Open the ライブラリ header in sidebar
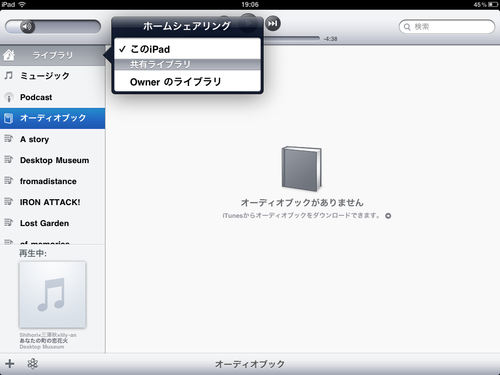This screenshot has width=500, height=375. pos(52,55)
